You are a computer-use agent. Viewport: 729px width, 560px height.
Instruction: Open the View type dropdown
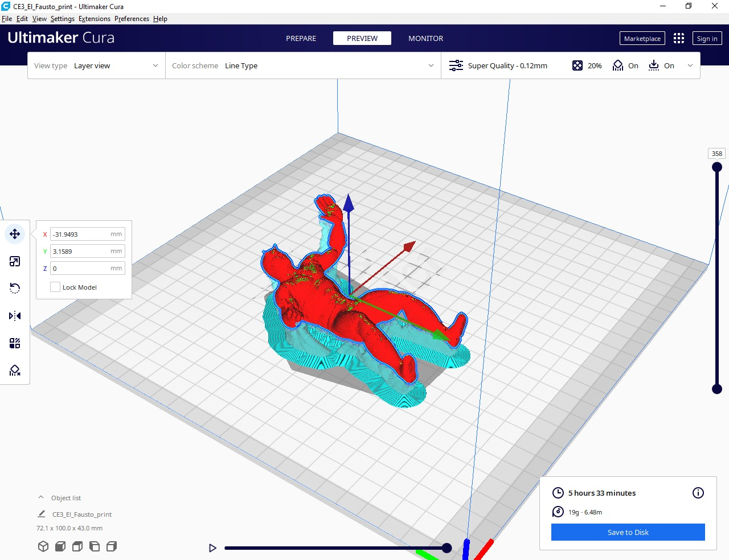click(96, 65)
